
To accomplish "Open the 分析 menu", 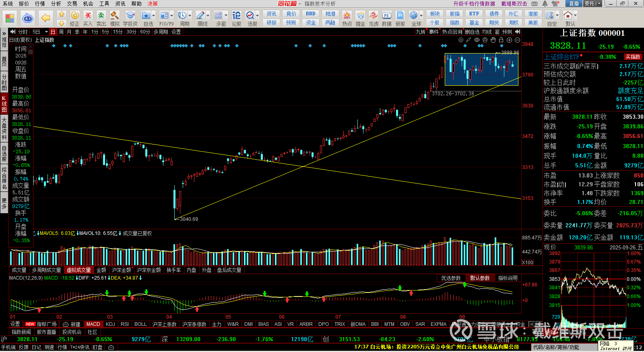I will [x=56, y=4].
